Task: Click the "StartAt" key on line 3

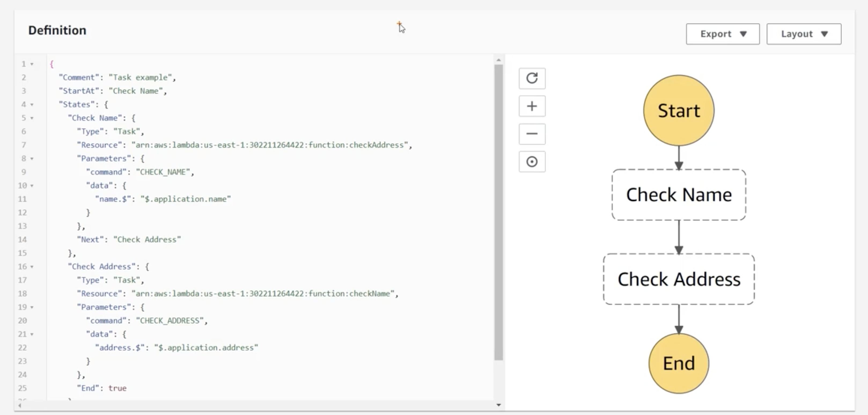Action: tap(79, 91)
